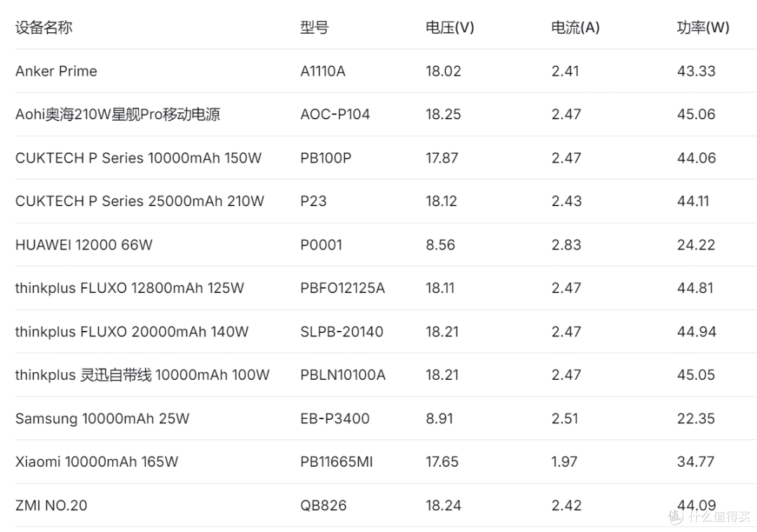Click power value 44.11
Screen dimensions: 757x532
pyautogui.click(x=693, y=201)
